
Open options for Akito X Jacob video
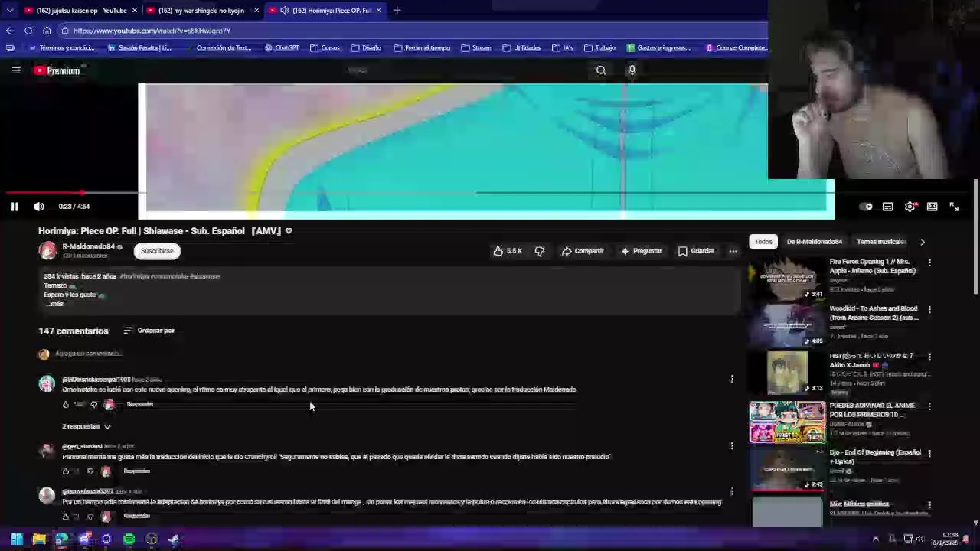click(929, 357)
